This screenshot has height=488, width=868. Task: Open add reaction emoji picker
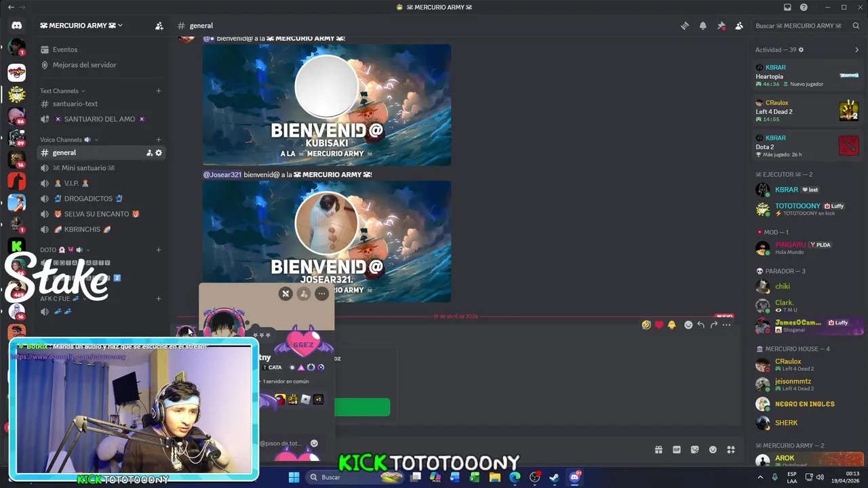[x=688, y=325]
